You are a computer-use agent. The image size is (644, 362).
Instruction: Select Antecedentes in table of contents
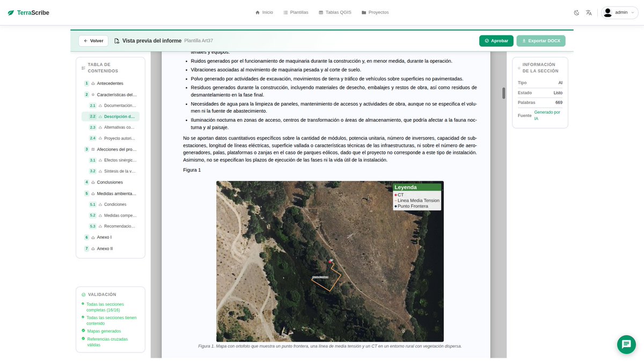pos(111,83)
